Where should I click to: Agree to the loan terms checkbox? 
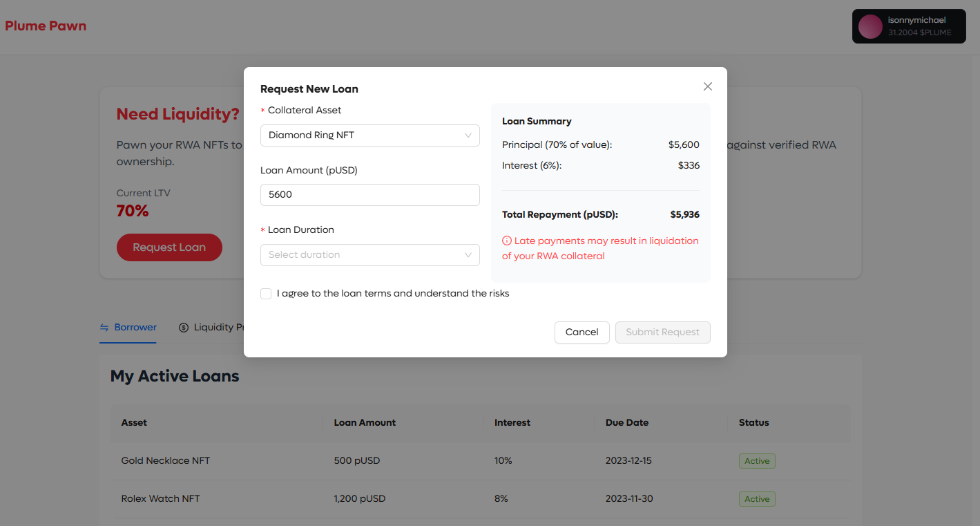coord(266,294)
